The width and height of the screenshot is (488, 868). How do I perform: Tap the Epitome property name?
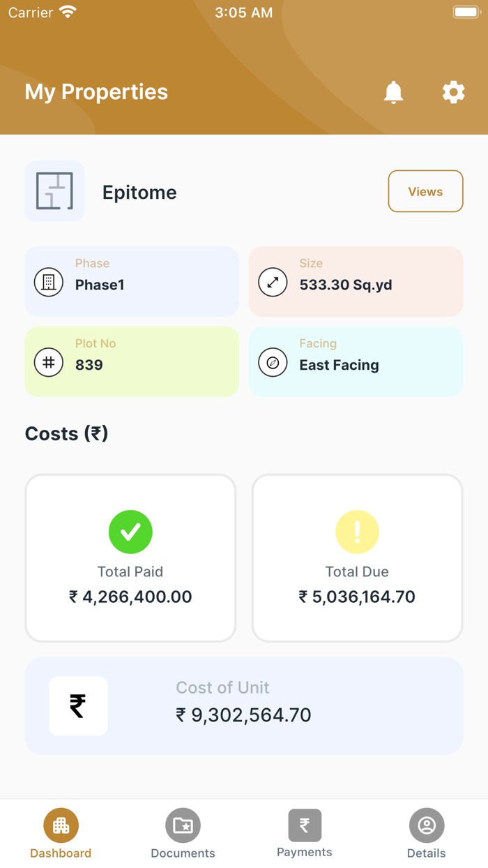pos(139,193)
